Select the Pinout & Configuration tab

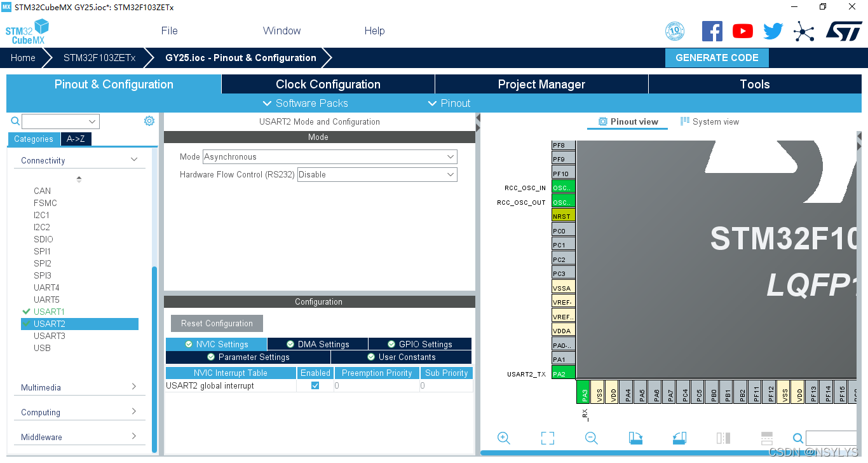click(x=114, y=84)
